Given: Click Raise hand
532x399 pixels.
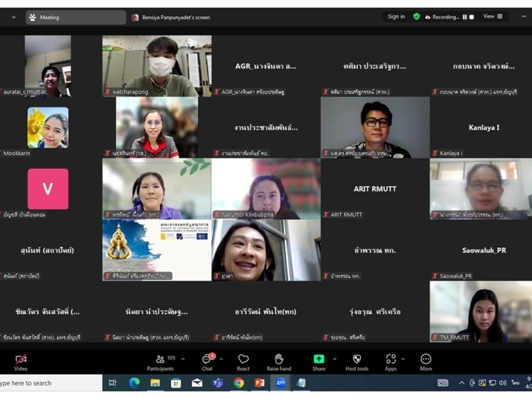Looking at the screenshot, I should pyautogui.click(x=279, y=362).
